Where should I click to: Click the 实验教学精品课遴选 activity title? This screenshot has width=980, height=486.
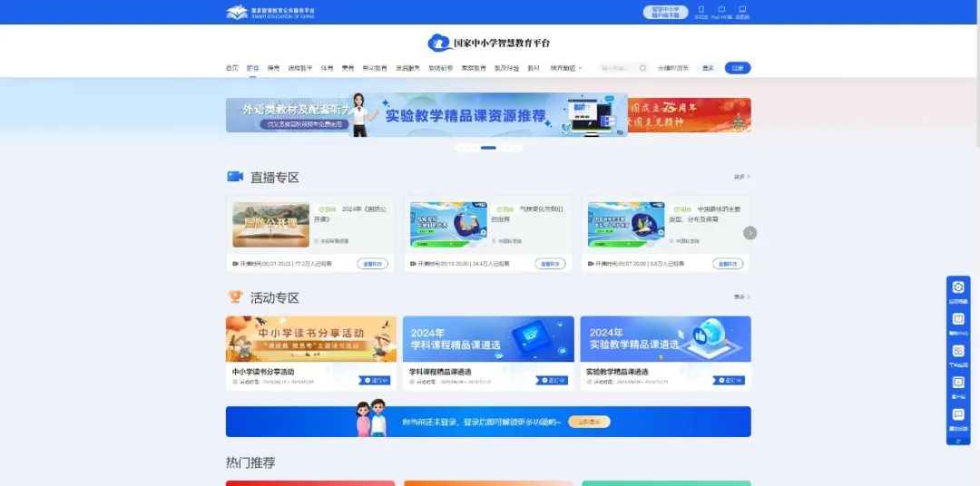coord(617,372)
